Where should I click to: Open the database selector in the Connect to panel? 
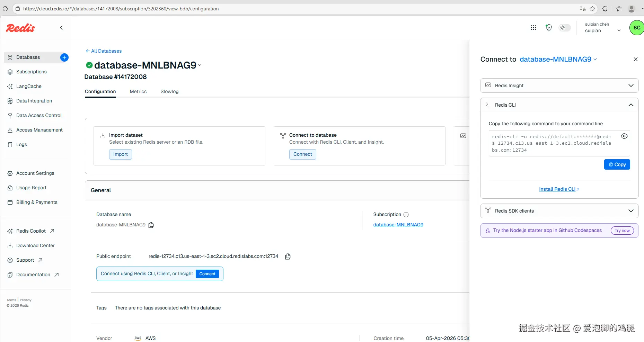(x=558, y=60)
